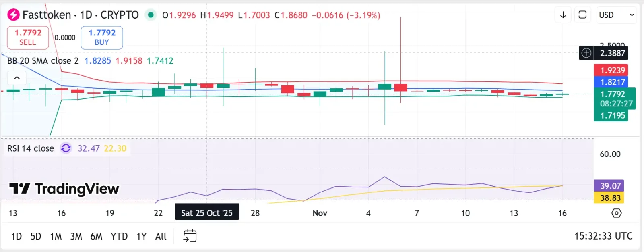
Task: Click the 60.00 RSI scale value
Action: [610, 154]
